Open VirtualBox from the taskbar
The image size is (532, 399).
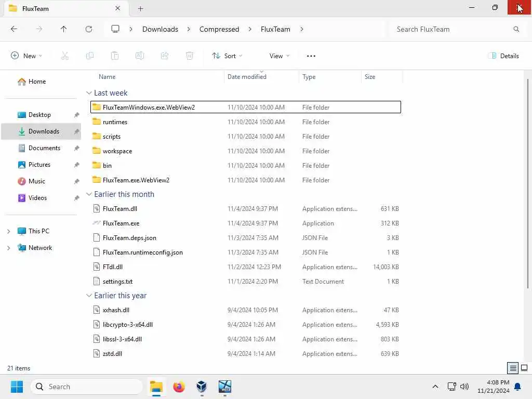click(202, 387)
